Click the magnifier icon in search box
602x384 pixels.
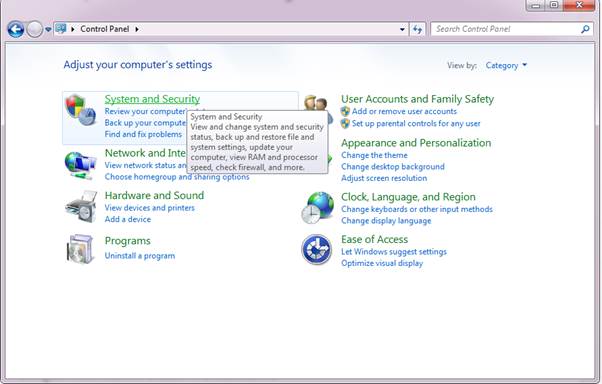[x=585, y=29]
